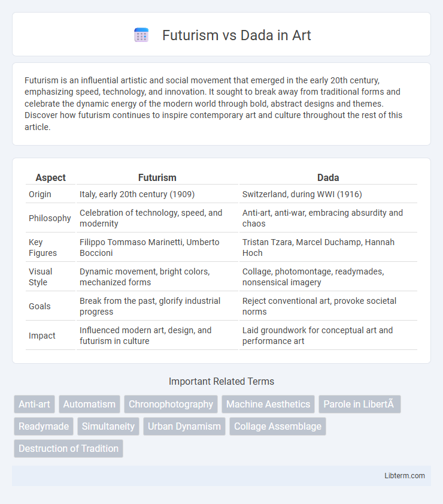Click the Destruction of Tradition tag
The width and height of the screenshot is (443, 504).
(68, 448)
